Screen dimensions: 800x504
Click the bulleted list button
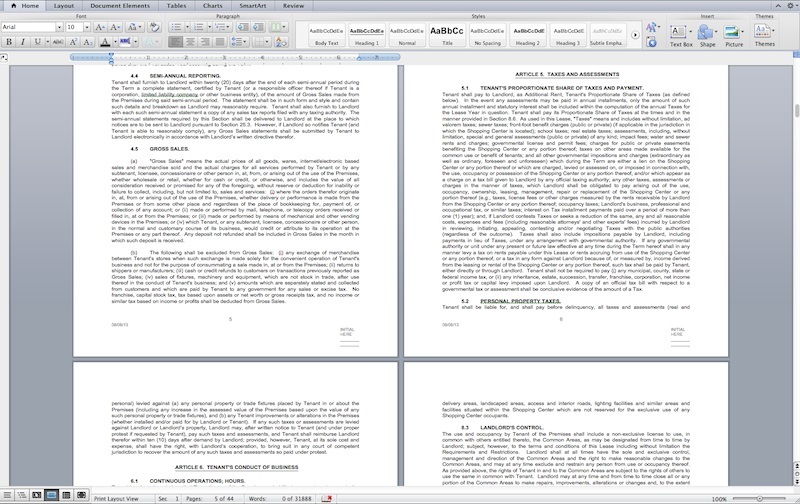(176, 27)
